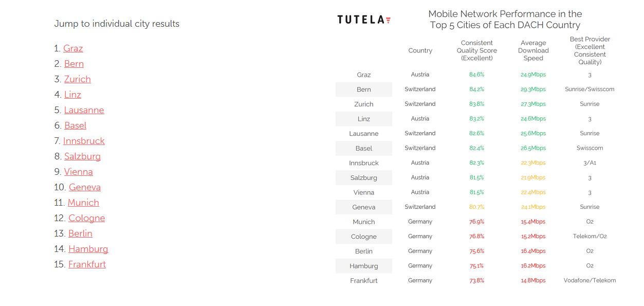Follow the Munich link

click(83, 203)
